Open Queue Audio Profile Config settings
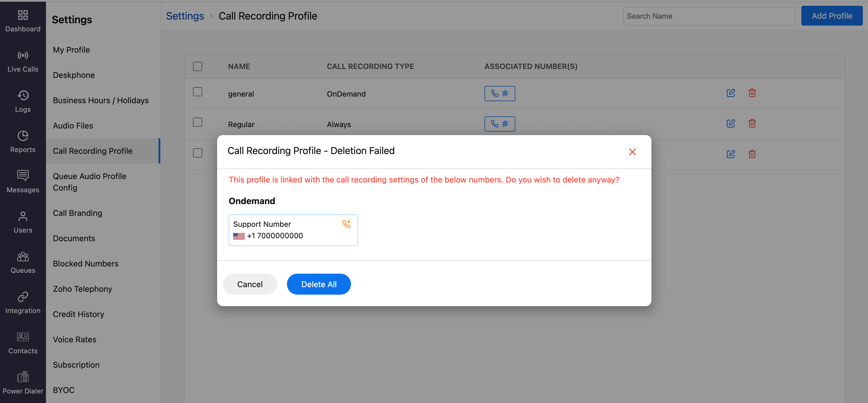 point(89,182)
